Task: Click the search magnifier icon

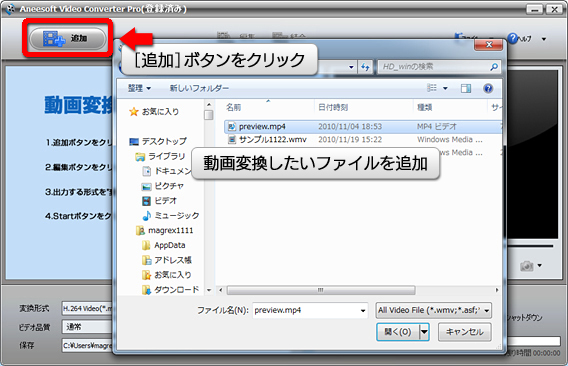Action: click(494, 67)
